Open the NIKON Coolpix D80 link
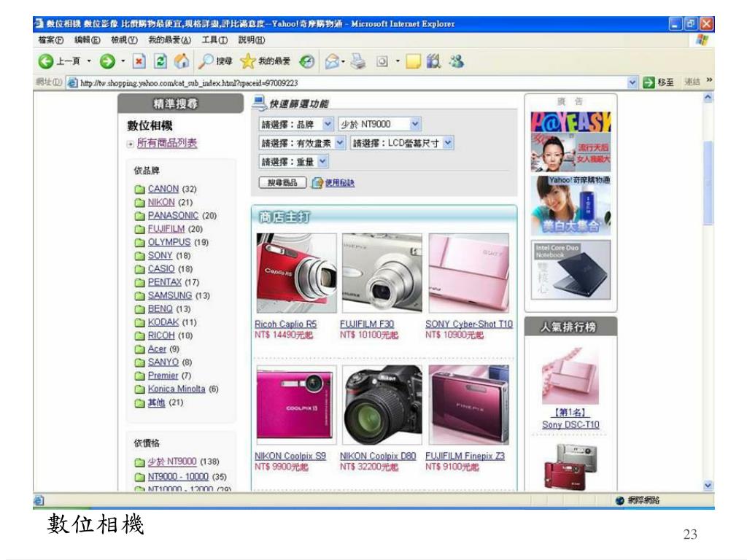Image resolution: width=747 pixels, height=560 pixels. pos(378,456)
